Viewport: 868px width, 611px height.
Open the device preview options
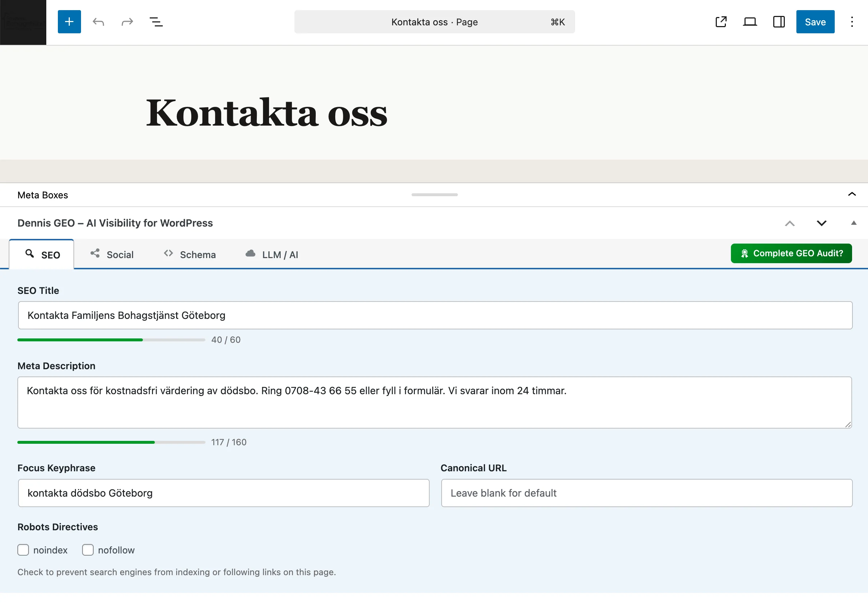(x=750, y=22)
